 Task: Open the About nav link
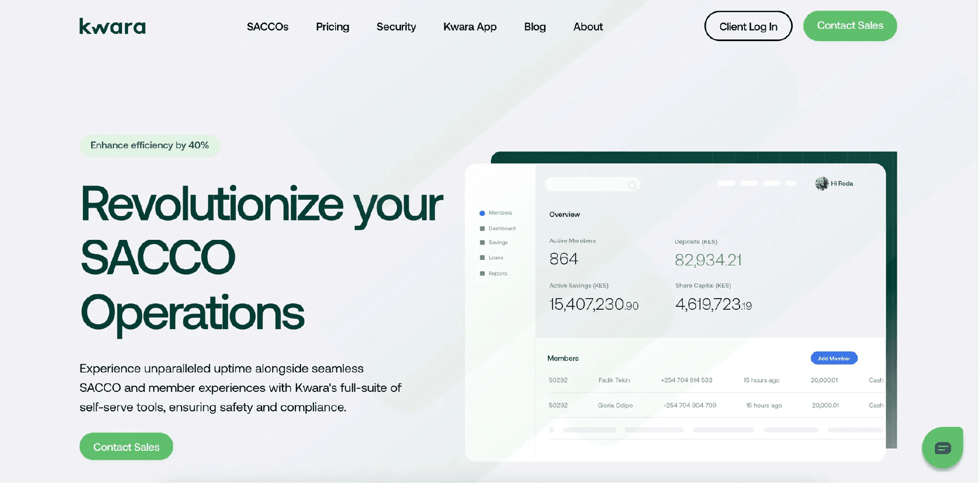tap(588, 27)
